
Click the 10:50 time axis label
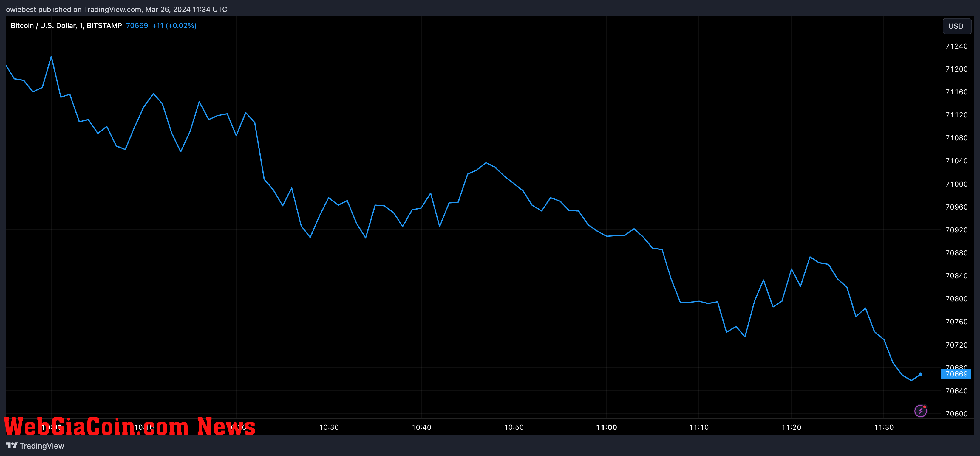coord(514,427)
